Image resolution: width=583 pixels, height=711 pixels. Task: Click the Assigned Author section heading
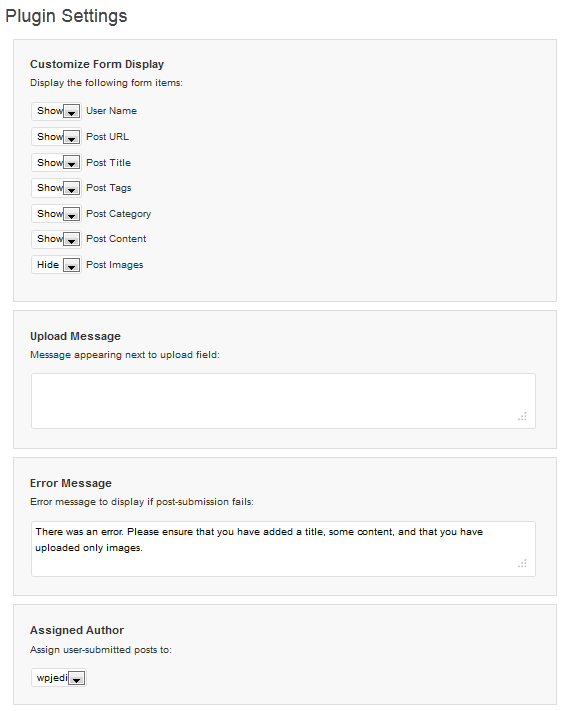click(77, 630)
